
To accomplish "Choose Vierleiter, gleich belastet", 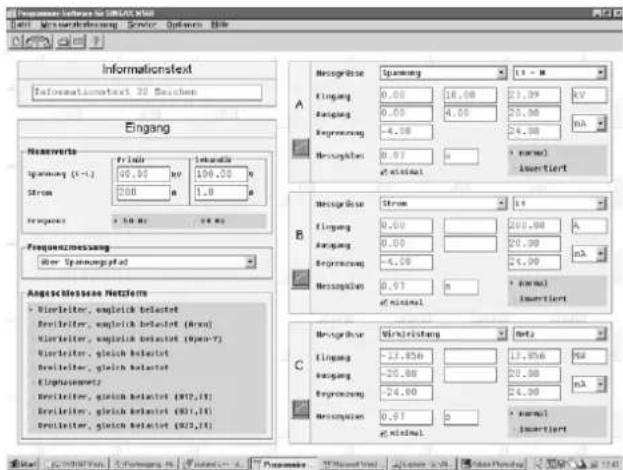I will click(x=103, y=353).
